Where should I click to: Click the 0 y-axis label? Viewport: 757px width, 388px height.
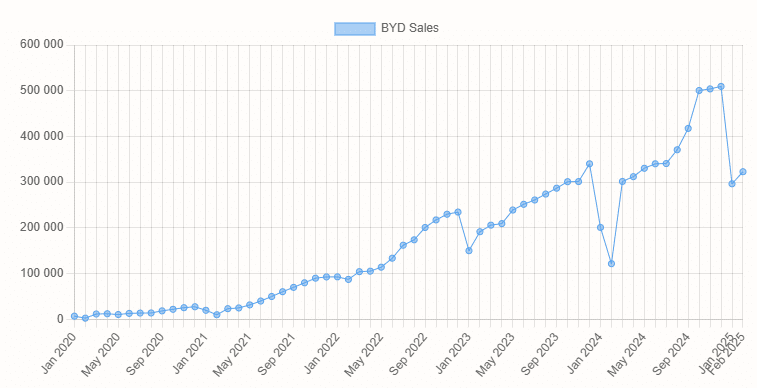60,319
